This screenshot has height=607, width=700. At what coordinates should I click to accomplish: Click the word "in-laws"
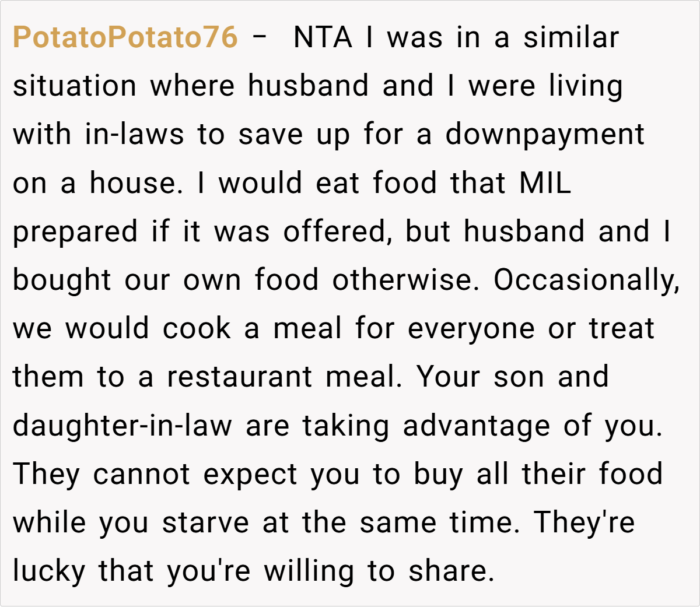pyautogui.click(x=134, y=135)
